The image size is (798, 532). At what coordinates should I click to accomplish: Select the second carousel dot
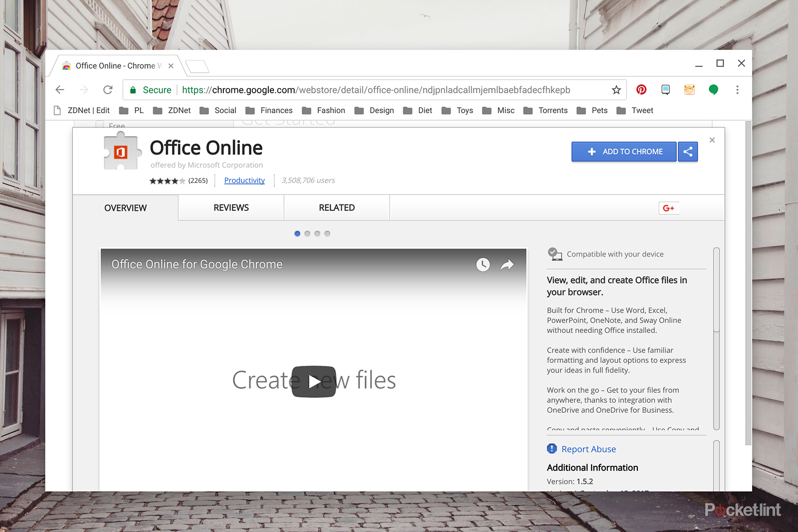(307, 234)
